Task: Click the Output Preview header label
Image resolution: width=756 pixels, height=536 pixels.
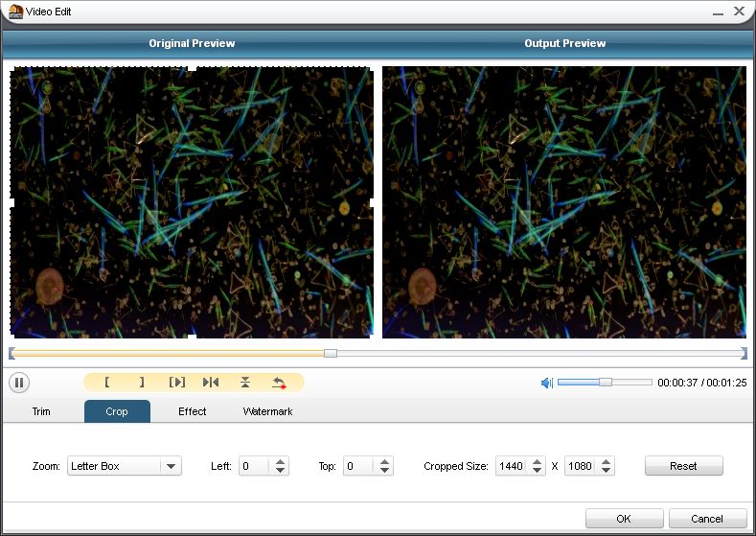Action: 565,43
